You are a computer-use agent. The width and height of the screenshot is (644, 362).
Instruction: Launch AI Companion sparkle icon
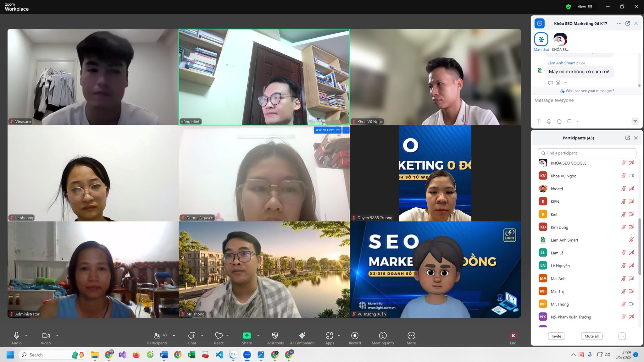pos(302,335)
